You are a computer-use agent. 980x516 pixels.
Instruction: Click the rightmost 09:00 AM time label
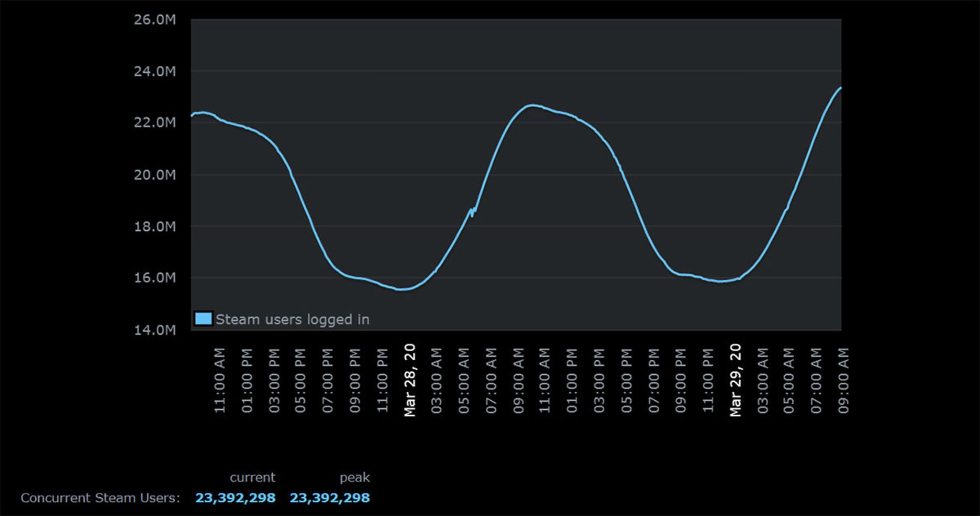click(844, 381)
